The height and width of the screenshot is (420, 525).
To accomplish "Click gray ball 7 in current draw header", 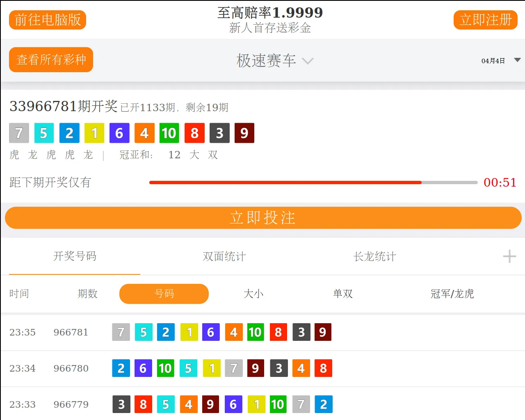I will [19, 133].
